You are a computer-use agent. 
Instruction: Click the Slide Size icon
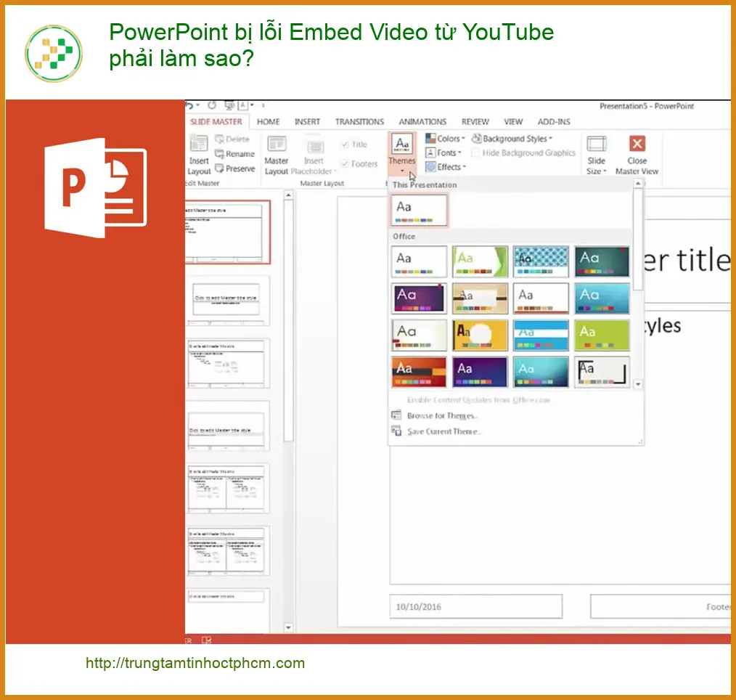click(597, 144)
